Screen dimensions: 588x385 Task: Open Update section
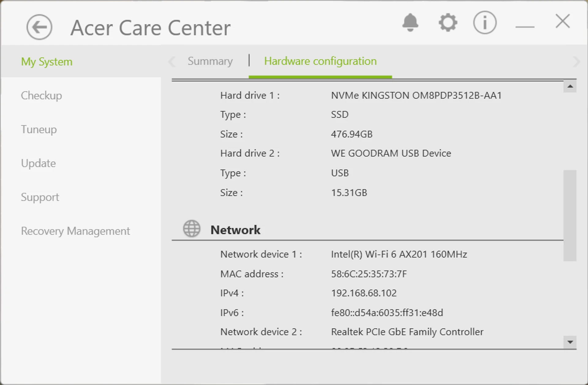click(38, 163)
